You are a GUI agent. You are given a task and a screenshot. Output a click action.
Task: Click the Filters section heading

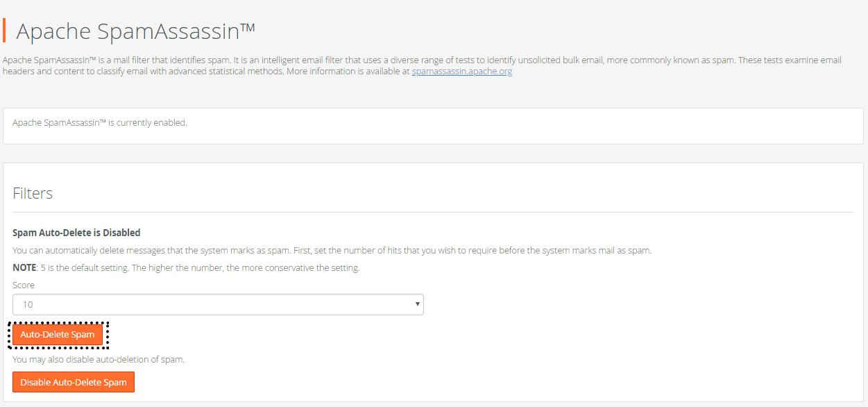33,193
